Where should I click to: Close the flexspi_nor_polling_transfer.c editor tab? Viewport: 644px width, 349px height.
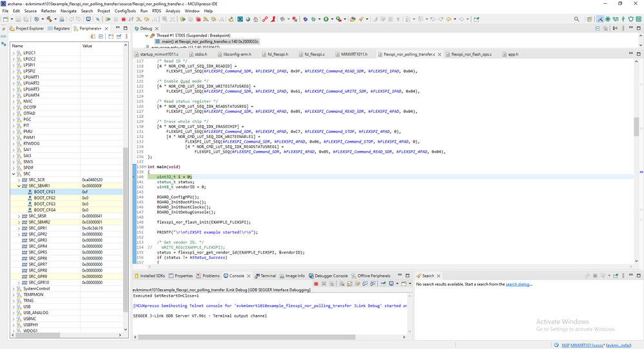click(440, 54)
